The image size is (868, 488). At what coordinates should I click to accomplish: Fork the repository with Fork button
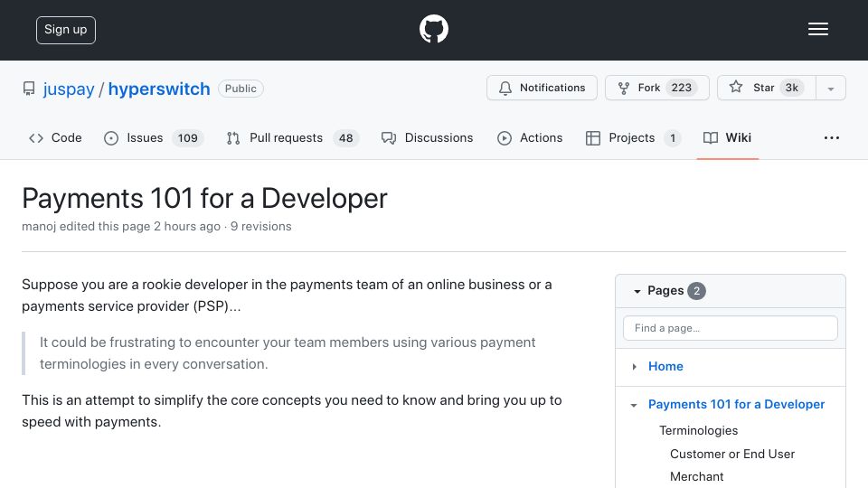tap(657, 88)
